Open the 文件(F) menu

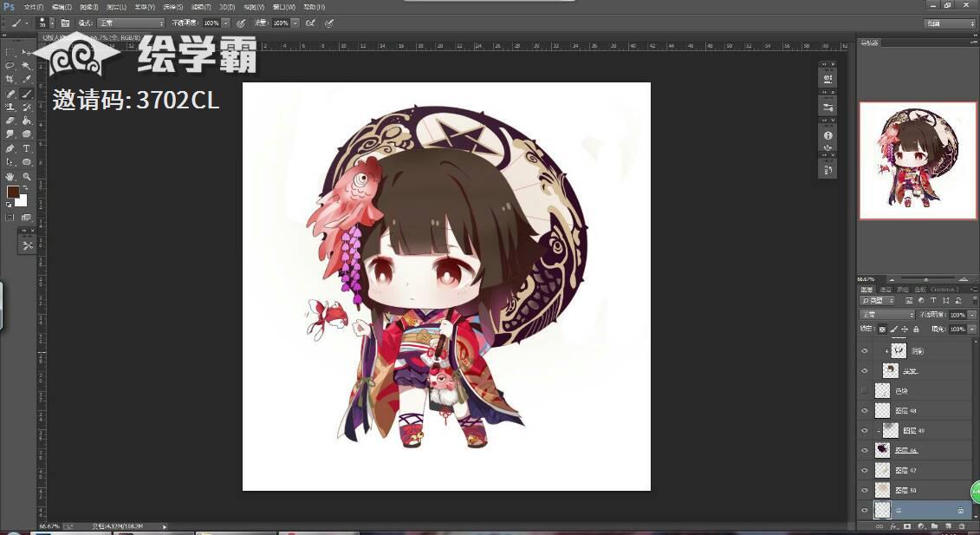(33, 7)
